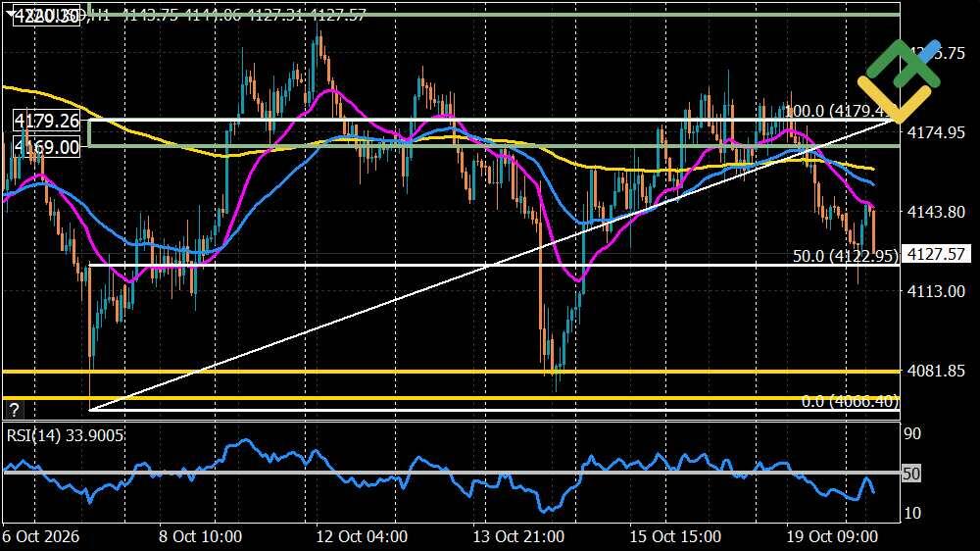Click the 4081.85 value on price axis
The height and width of the screenshot is (551, 980).
[936, 371]
